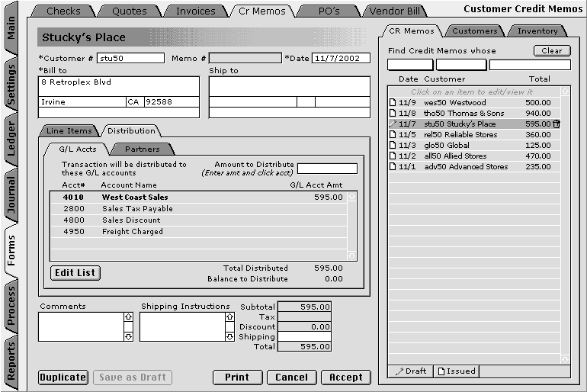
Task: Click the document icon beside rel50 Reliable Stores
Action: pos(393,134)
